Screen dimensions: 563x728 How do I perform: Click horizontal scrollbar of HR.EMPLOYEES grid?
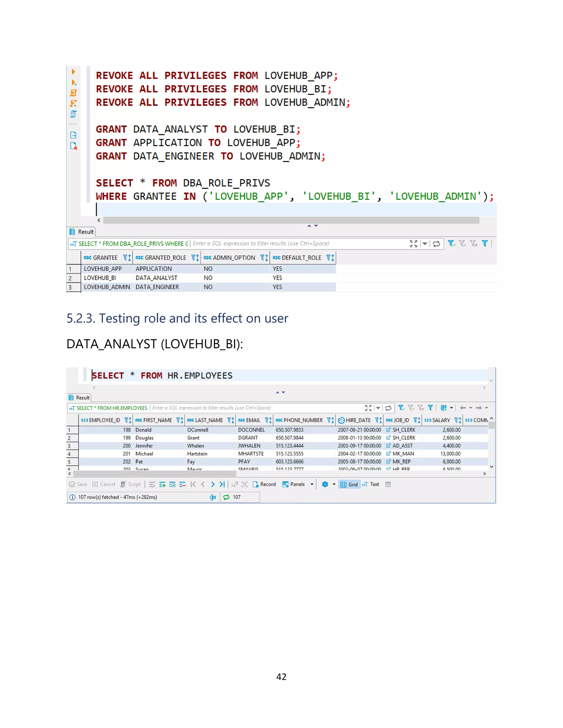tap(155, 474)
